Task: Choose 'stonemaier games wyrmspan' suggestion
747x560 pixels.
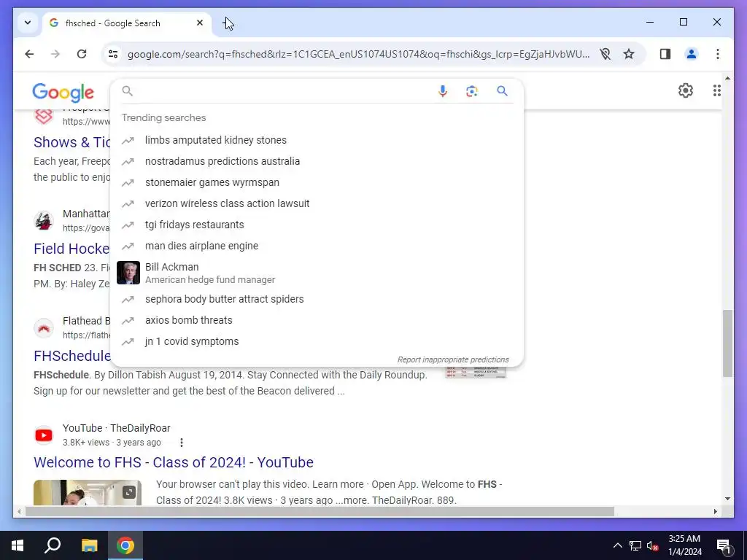Action: [x=317, y=182]
